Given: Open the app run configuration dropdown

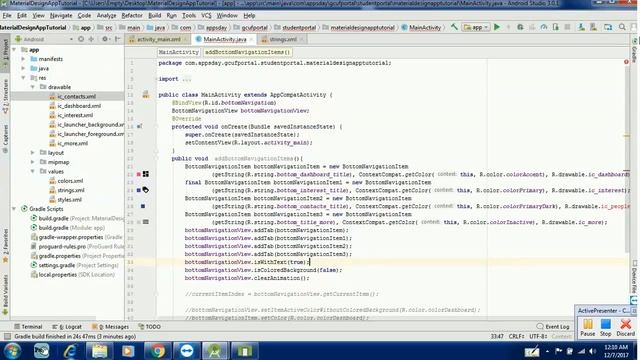Looking at the screenshot, I should click(476, 27).
